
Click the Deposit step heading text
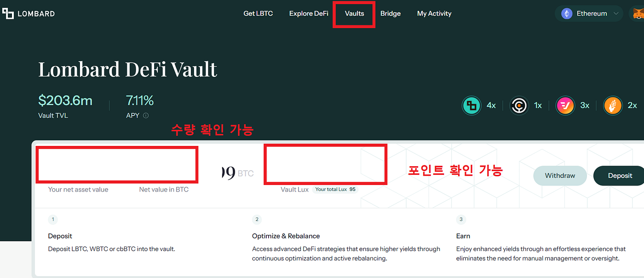(60, 236)
